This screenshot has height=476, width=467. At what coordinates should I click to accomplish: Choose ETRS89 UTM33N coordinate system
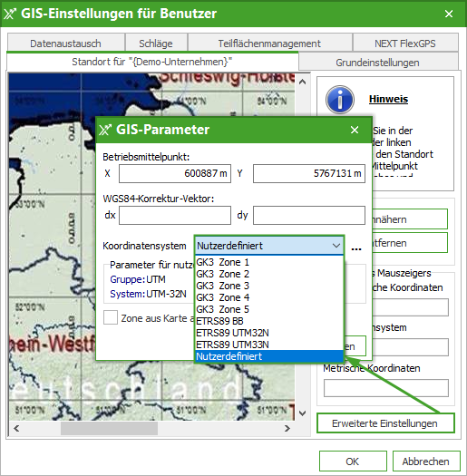[269, 345]
